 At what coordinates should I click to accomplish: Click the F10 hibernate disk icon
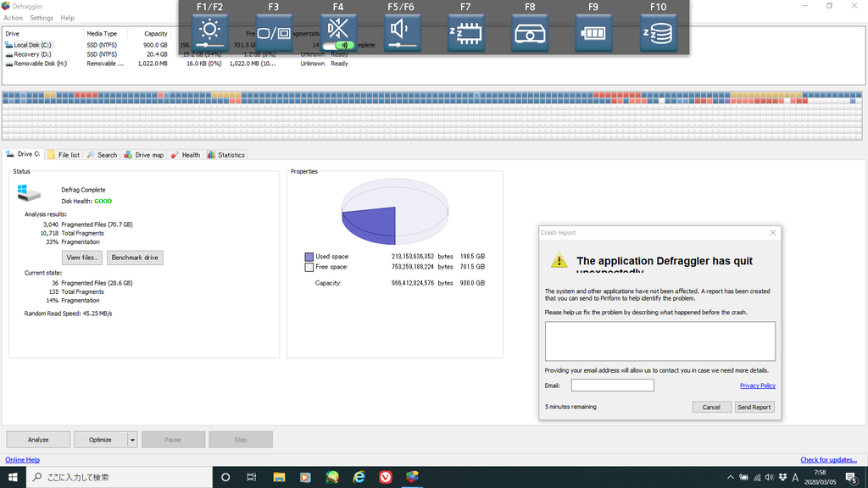(658, 34)
